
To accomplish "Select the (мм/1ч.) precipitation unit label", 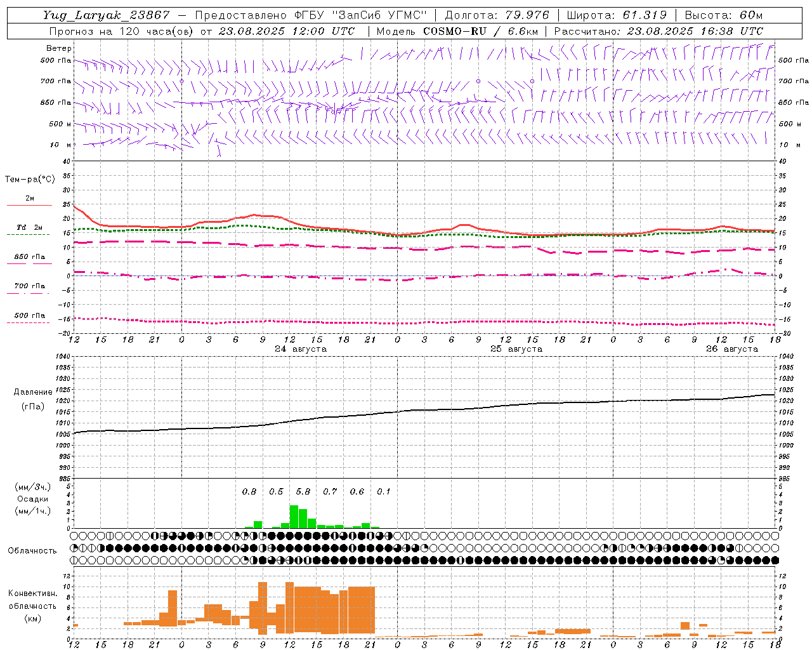I will click(x=32, y=511).
